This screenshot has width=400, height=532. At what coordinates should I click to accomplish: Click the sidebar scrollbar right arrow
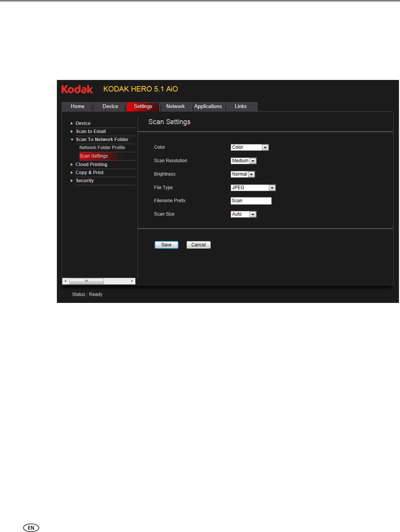point(132,281)
